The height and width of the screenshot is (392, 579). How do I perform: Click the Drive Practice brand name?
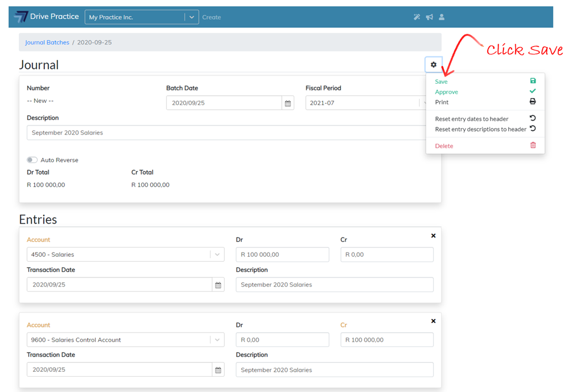[54, 16]
